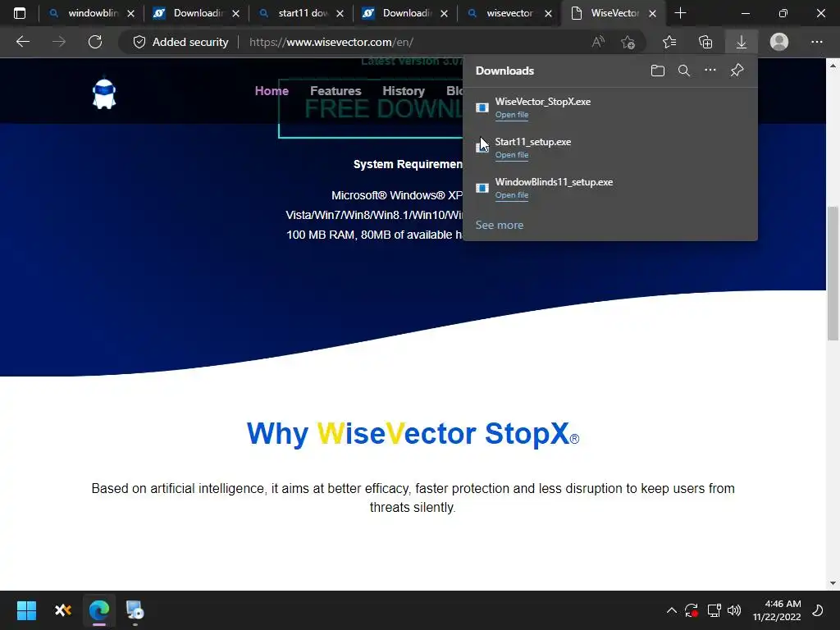
Task: Click the Microsoft Edge taskbar icon
Action: coord(99,610)
